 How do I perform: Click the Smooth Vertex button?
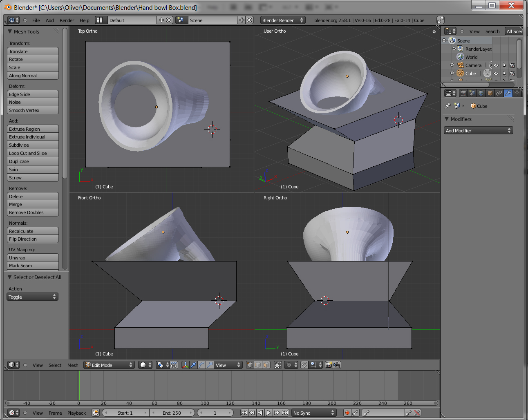pyautogui.click(x=33, y=110)
